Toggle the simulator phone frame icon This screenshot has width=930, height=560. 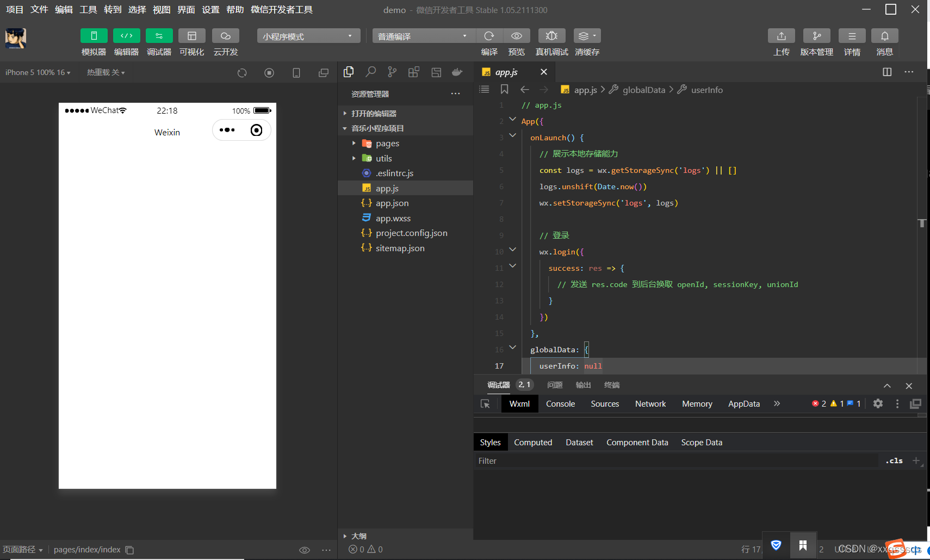click(x=296, y=73)
